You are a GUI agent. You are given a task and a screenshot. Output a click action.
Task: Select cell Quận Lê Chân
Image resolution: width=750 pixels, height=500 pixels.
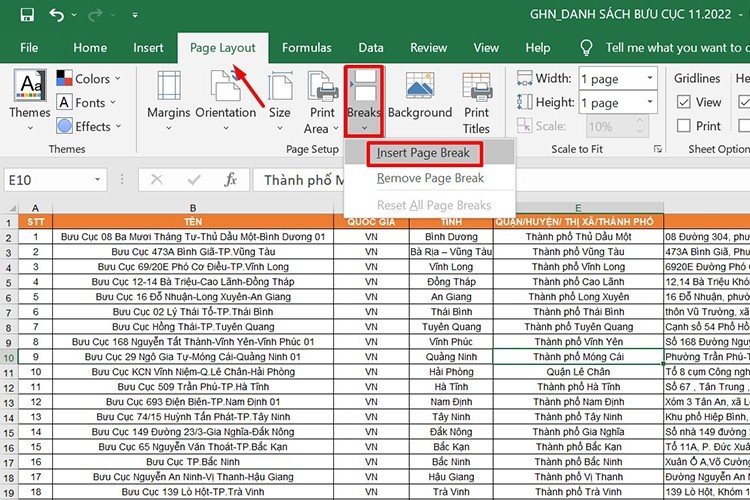(578, 372)
